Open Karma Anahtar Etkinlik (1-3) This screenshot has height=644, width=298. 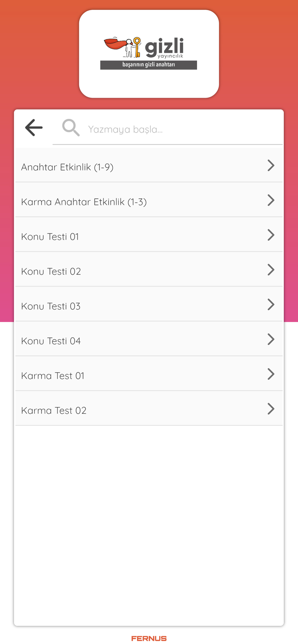pos(149,200)
